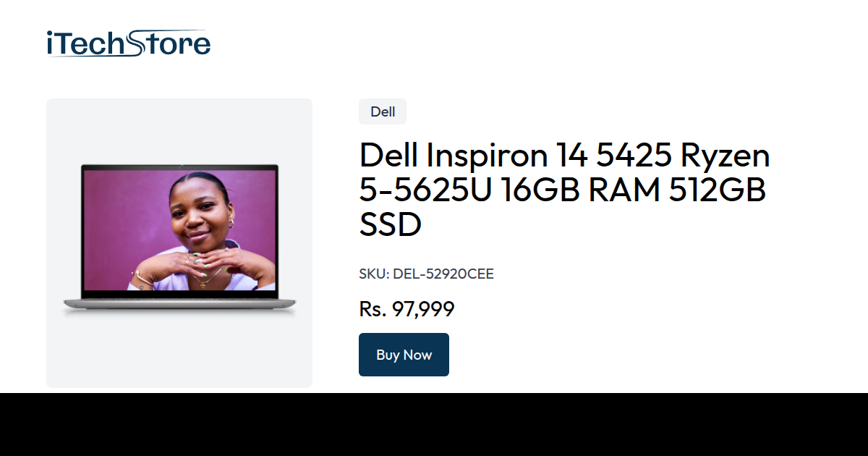The width and height of the screenshot is (868, 456).
Task: Click the woman's face on laptop screen
Action: (200, 208)
